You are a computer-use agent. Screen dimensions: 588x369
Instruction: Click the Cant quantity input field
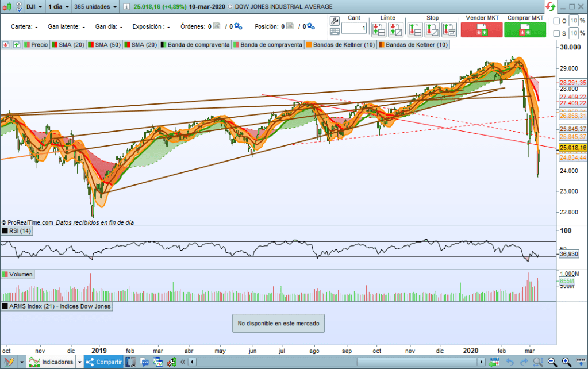(x=353, y=29)
